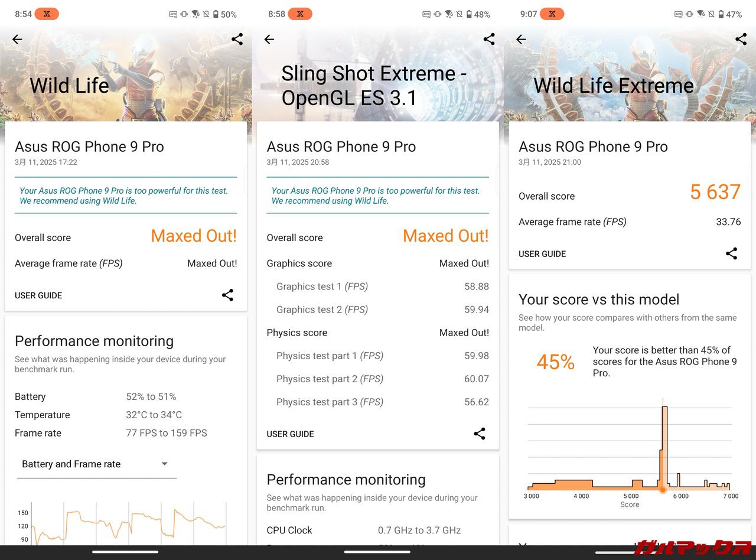Tap the 5 637 overall score value
Viewport: 756px width, 560px height.
[715, 193]
